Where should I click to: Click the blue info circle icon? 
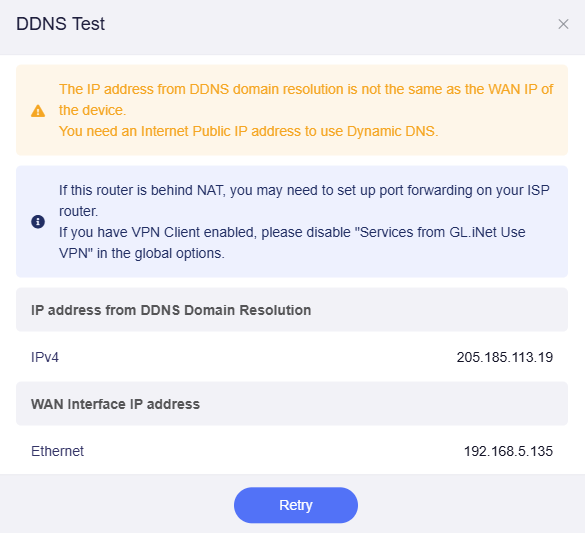click(x=38, y=222)
